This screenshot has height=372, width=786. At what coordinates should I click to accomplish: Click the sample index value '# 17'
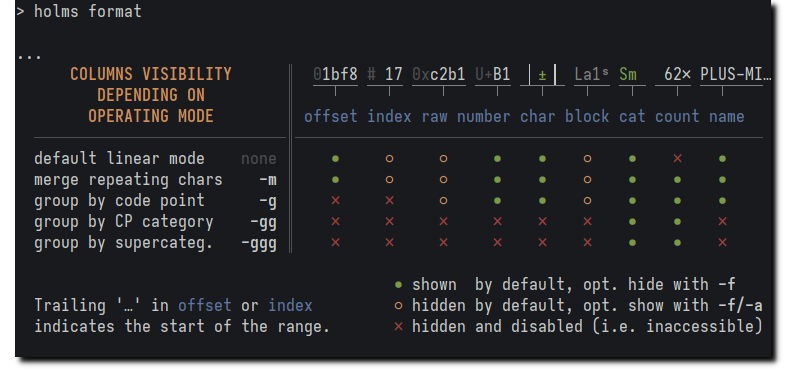pos(385,75)
